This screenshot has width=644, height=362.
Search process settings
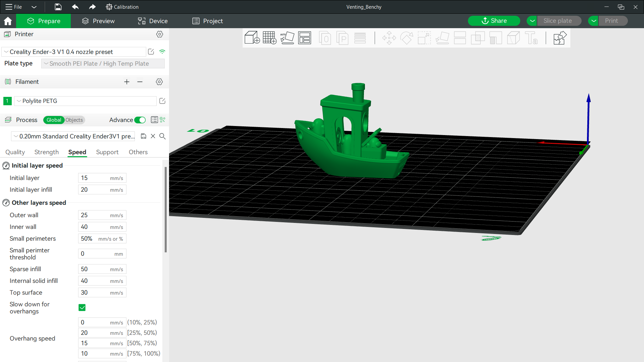click(162, 136)
